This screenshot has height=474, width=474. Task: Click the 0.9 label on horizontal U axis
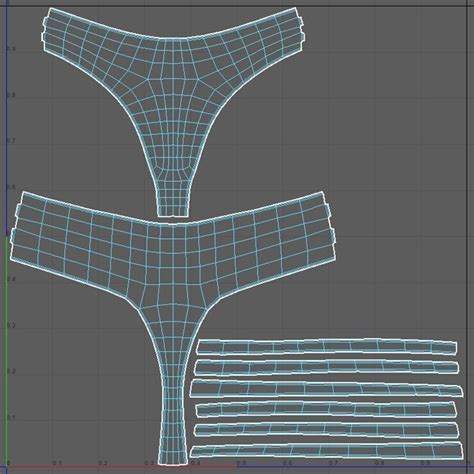pyautogui.click(x=425, y=463)
